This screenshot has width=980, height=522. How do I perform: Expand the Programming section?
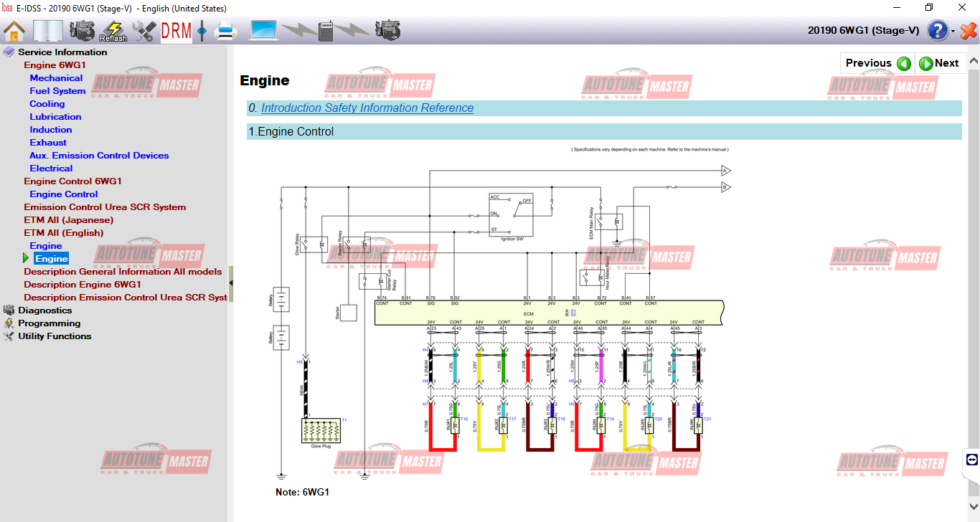tap(49, 323)
